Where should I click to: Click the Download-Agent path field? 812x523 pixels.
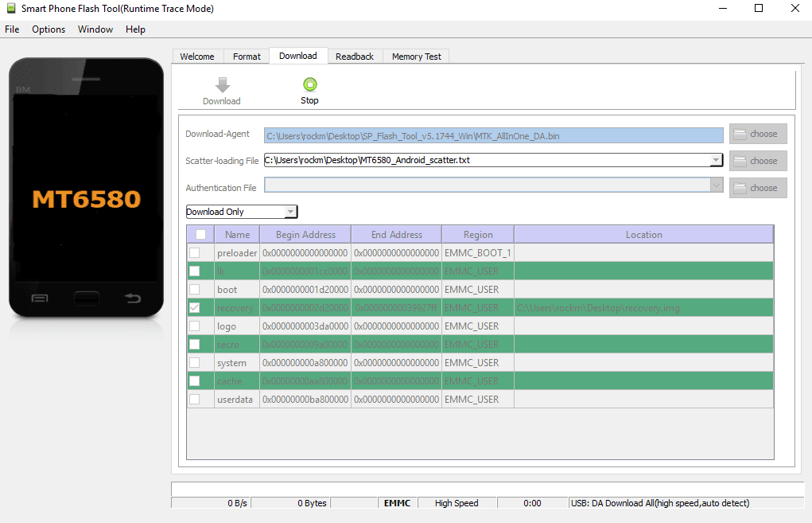tap(494, 136)
